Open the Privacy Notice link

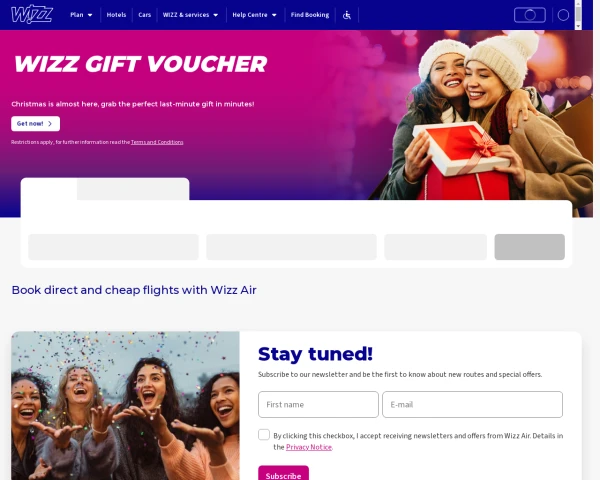click(x=309, y=447)
